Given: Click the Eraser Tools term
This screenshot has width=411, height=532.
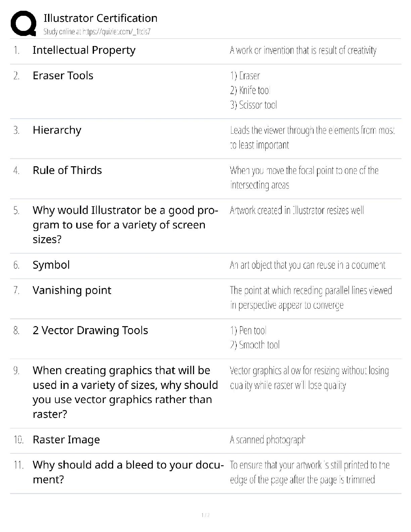Looking at the screenshot, I should tap(63, 76).
